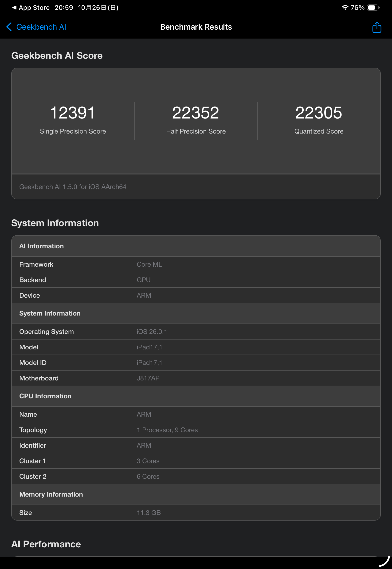Tap the Cluster 2 six cores row
This screenshot has height=569, width=392.
point(196,476)
